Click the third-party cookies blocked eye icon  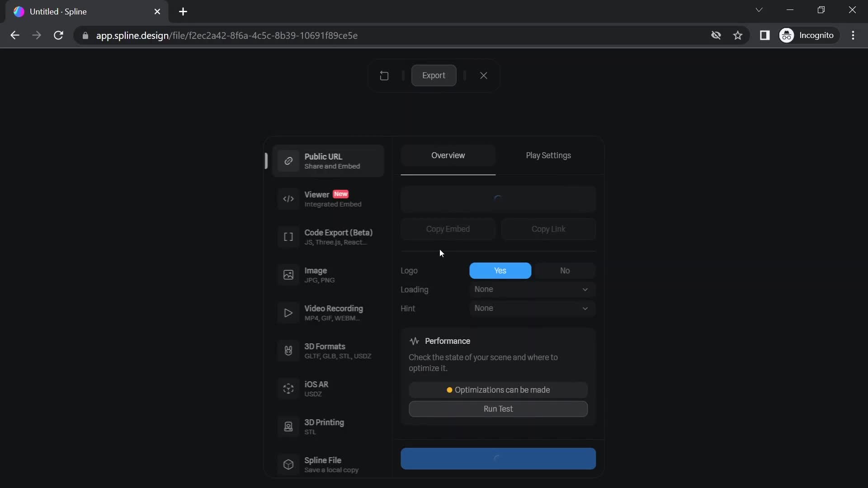coord(716,35)
